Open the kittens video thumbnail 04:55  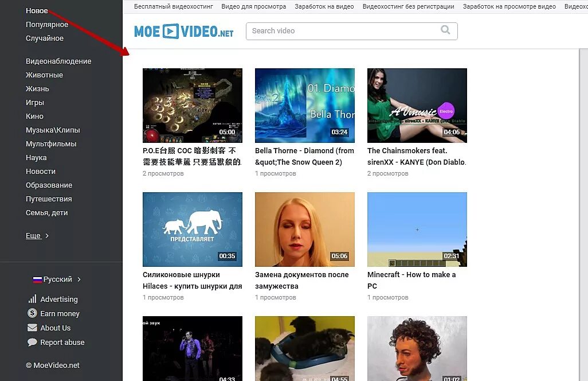(x=304, y=348)
